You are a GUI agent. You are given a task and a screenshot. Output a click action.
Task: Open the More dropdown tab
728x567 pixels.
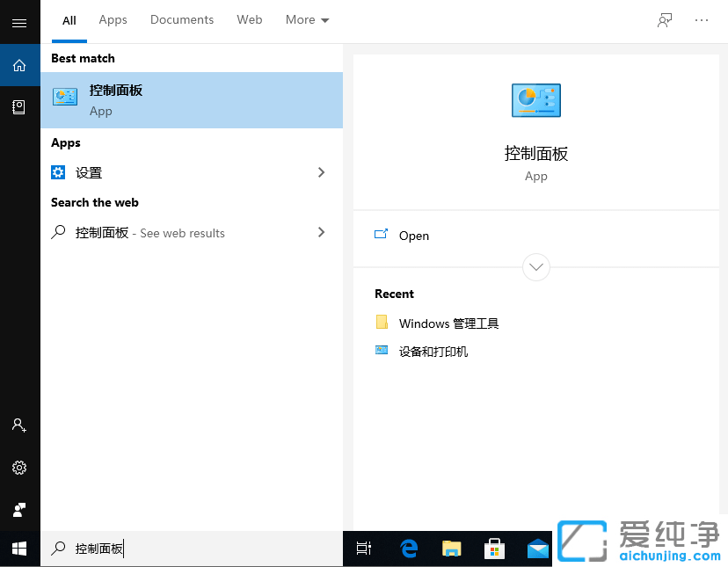(306, 19)
